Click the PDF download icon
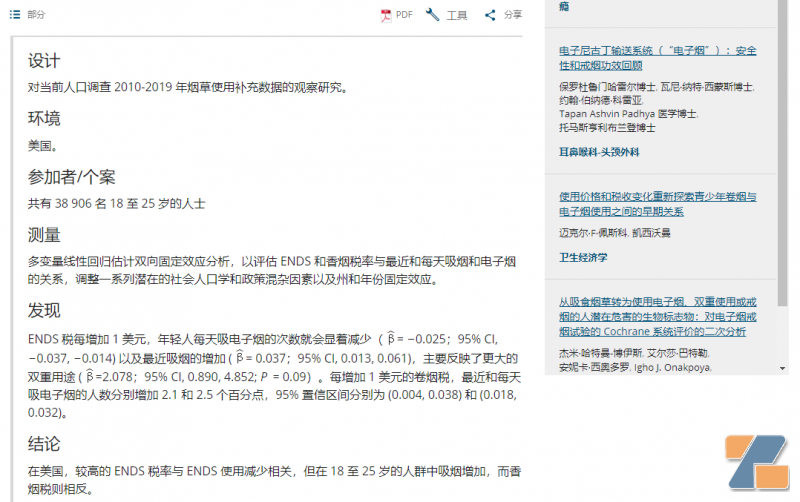 click(x=386, y=15)
